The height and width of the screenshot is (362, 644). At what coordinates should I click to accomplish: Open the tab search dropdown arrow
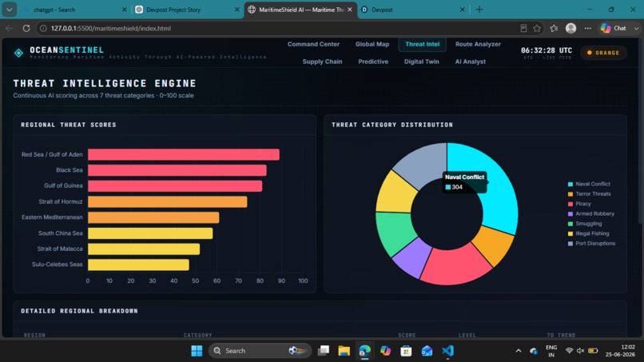[9, 10]
